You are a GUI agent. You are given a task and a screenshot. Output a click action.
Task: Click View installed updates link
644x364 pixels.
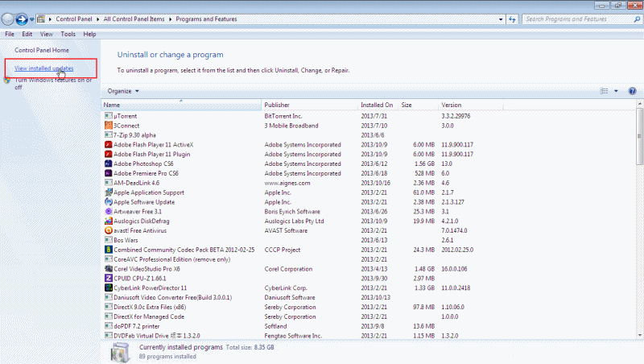click(44, 68)
